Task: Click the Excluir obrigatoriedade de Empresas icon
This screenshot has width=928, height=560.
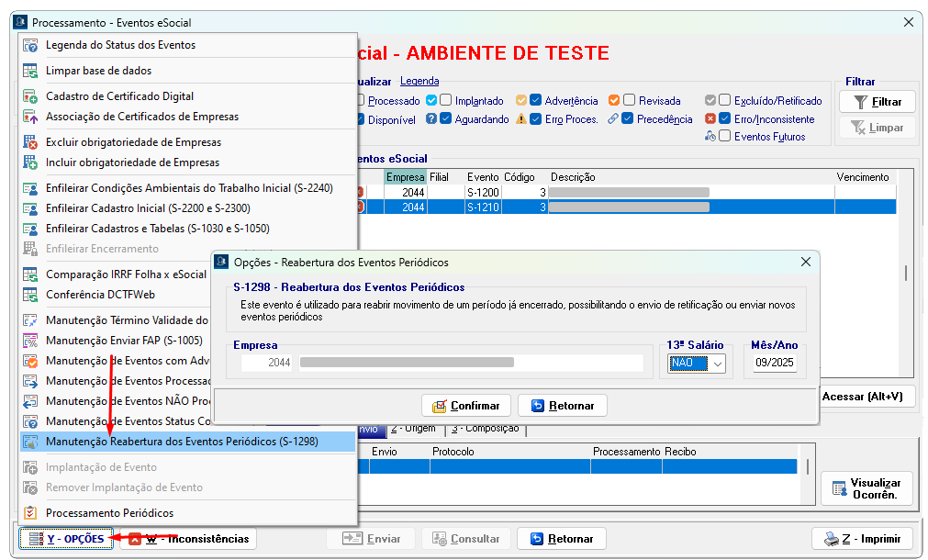Action: (30, 142)
